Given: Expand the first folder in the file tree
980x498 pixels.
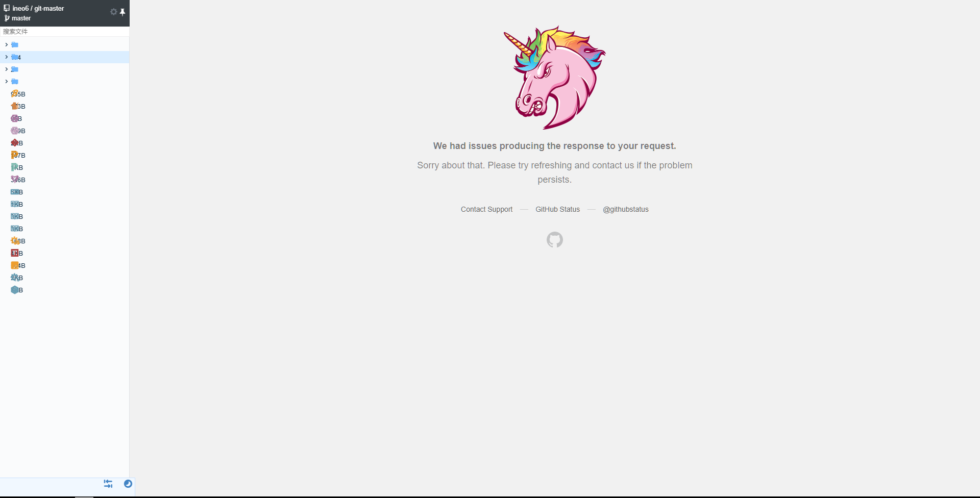Looking at the screenshot, I should click(6, 45).
